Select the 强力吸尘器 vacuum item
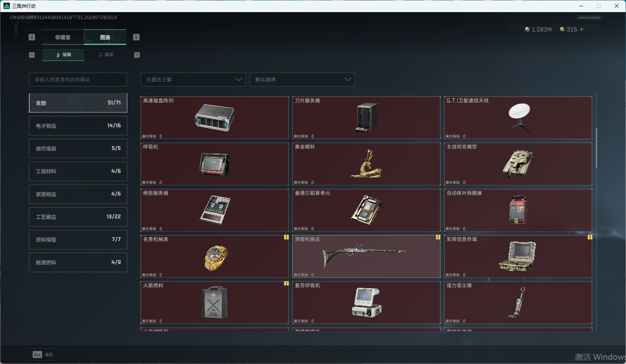This screenshot has width=626, height=364. pyautogui.click(x=518, y=302)
